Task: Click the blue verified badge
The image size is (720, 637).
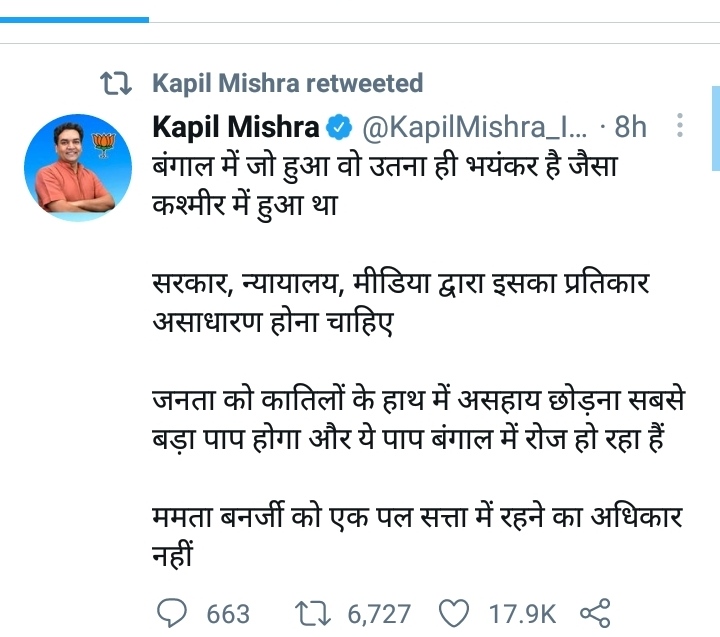Action: (x=339, y=127)
